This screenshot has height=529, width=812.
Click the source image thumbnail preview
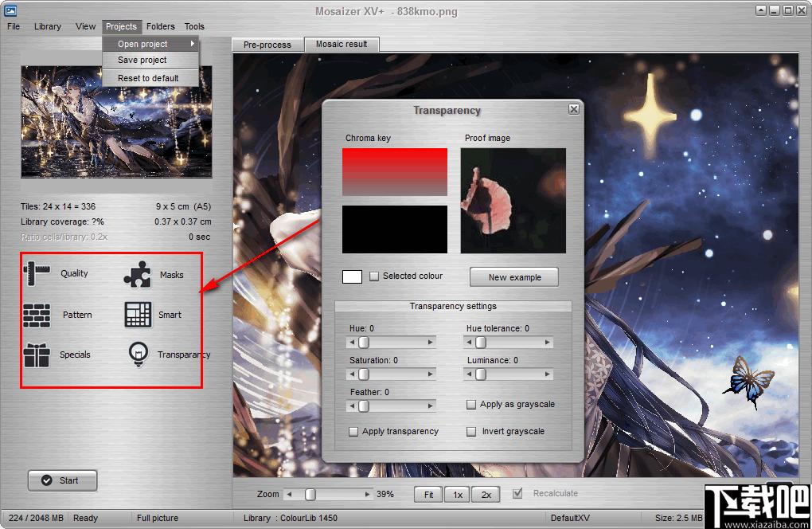(x=116, y=122)
